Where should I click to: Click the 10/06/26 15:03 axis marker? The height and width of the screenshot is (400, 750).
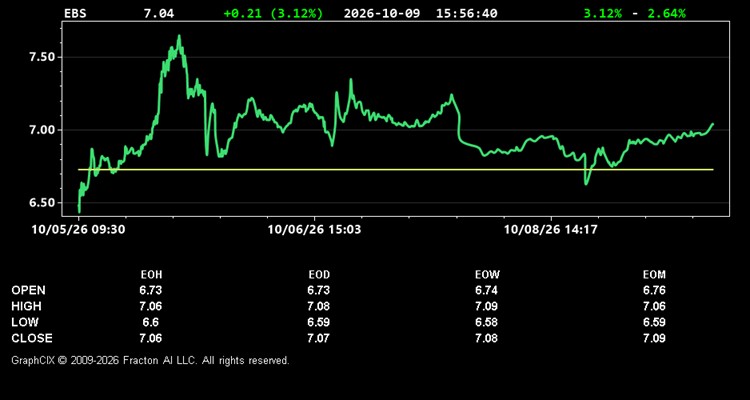pos(314,230)
